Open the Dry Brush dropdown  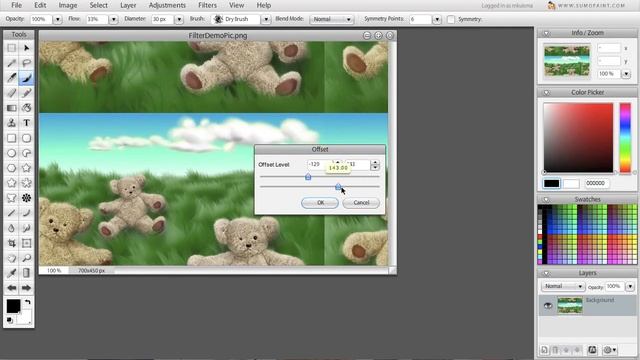[x=266, y=19]
